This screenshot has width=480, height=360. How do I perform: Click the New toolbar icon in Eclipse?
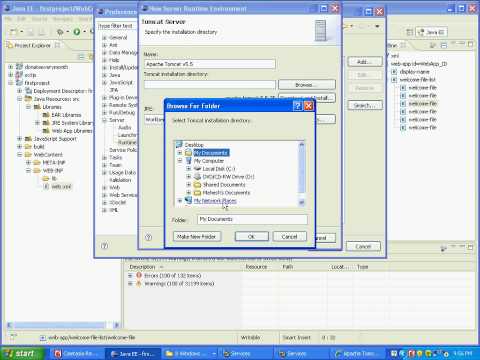[x=13, y=32]
